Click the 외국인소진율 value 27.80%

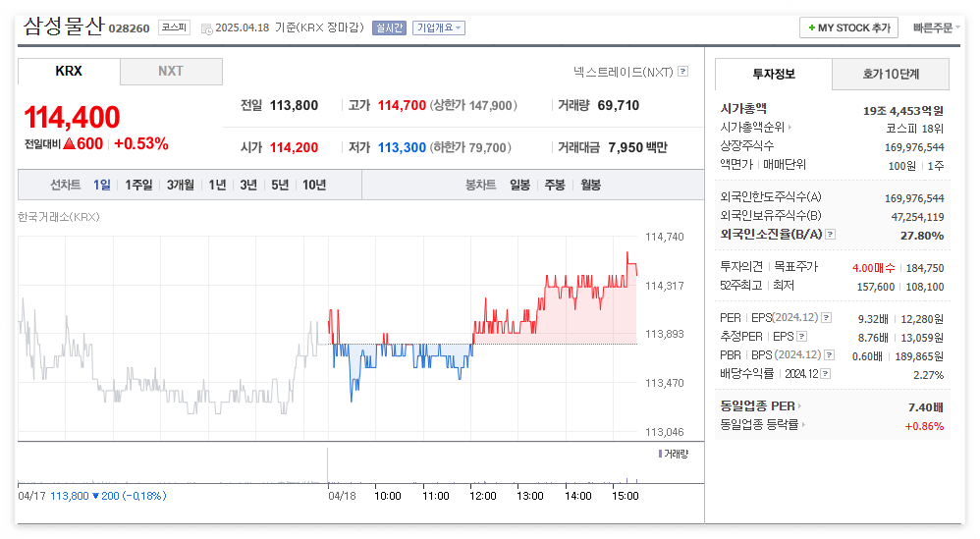[922, 236]
